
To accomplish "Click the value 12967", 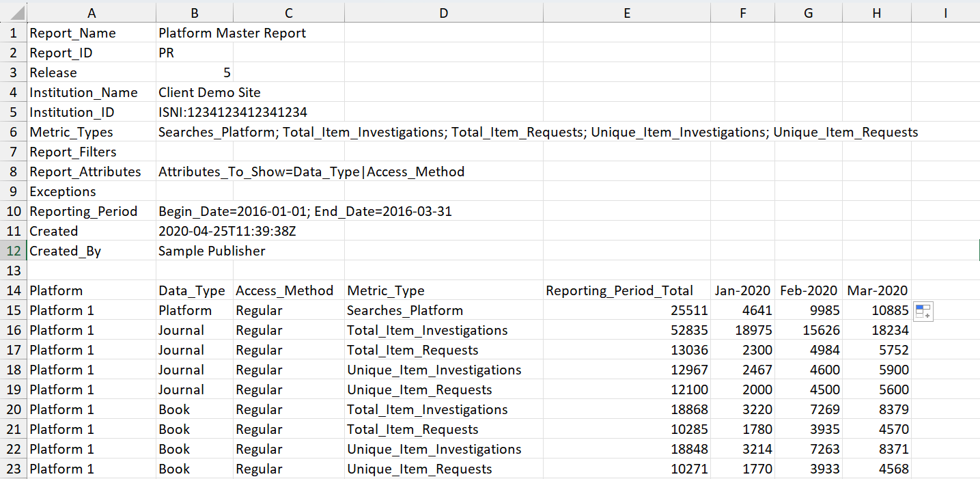I will 627,370.
